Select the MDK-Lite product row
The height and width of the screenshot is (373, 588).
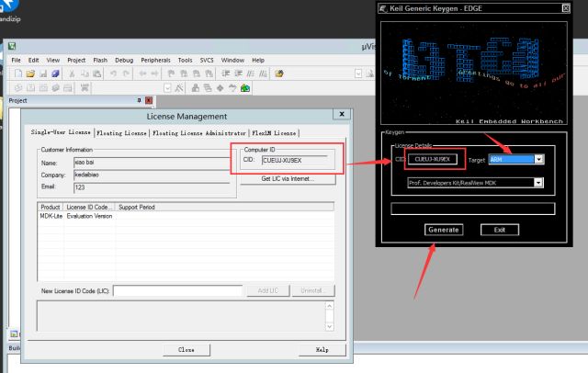click(186, 216)
